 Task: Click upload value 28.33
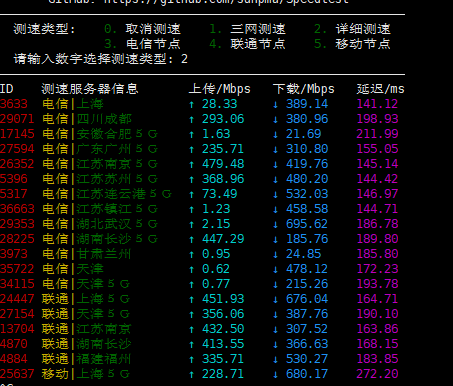tap(219, 104)
